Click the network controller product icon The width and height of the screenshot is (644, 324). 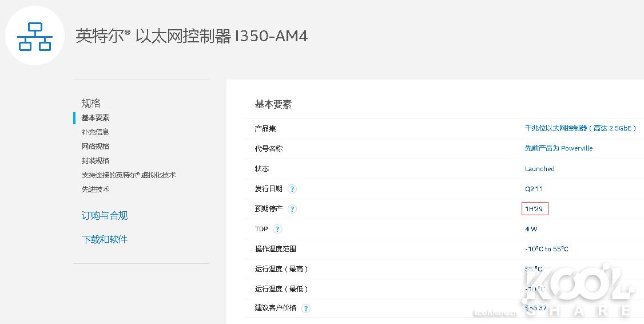click(x=35, y=35)
